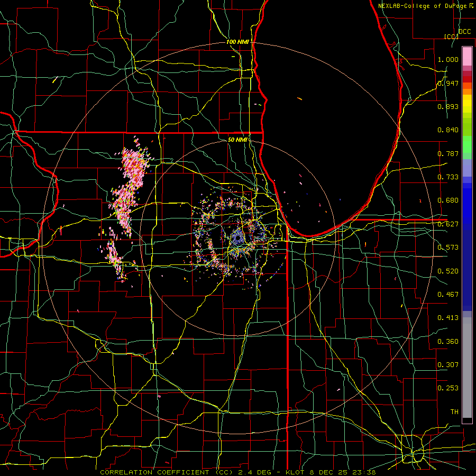Screen dimensions: 476x476
Task: Pick the gray swatch in the color scale
Action: 467,368
